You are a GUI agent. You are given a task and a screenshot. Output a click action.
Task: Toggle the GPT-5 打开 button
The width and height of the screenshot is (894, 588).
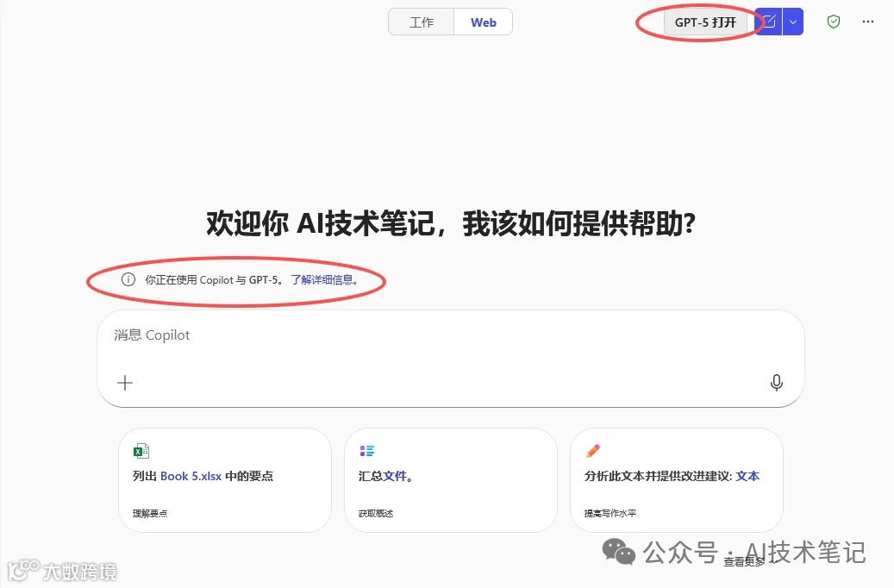(705, 22)
